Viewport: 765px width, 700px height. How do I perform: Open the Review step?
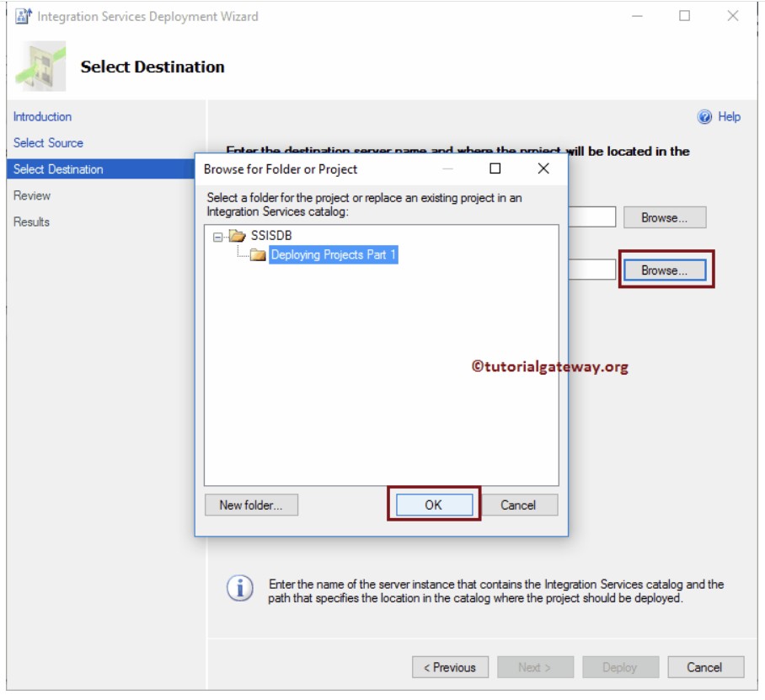tap(32, 196)
